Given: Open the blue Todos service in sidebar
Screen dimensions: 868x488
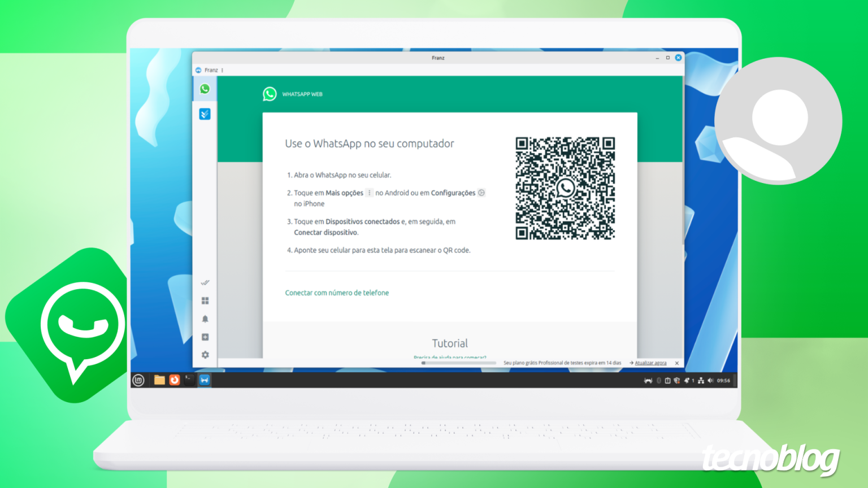Looking at the screenshot, I should [x=205, y=114].
